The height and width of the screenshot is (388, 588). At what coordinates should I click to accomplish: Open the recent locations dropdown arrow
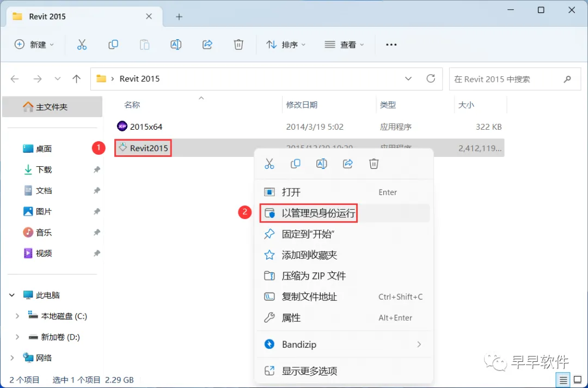point(57,79)
